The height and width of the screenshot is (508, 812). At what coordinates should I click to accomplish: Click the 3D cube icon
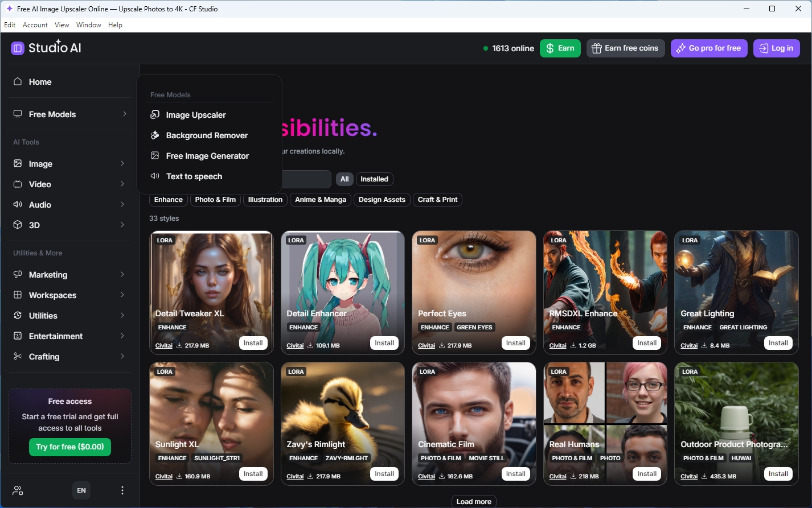pos(18,225)
